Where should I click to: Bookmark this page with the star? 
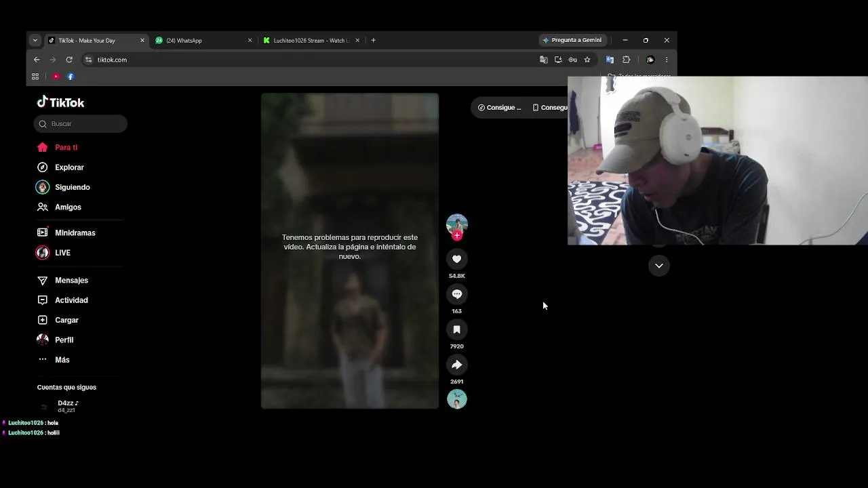pyautogui.click(x=587, y=60)
